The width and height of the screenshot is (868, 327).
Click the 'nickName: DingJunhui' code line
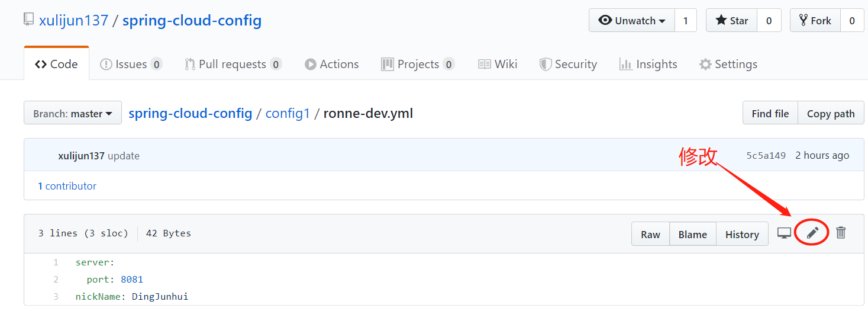pyautogui.click(x=132, y=296)
